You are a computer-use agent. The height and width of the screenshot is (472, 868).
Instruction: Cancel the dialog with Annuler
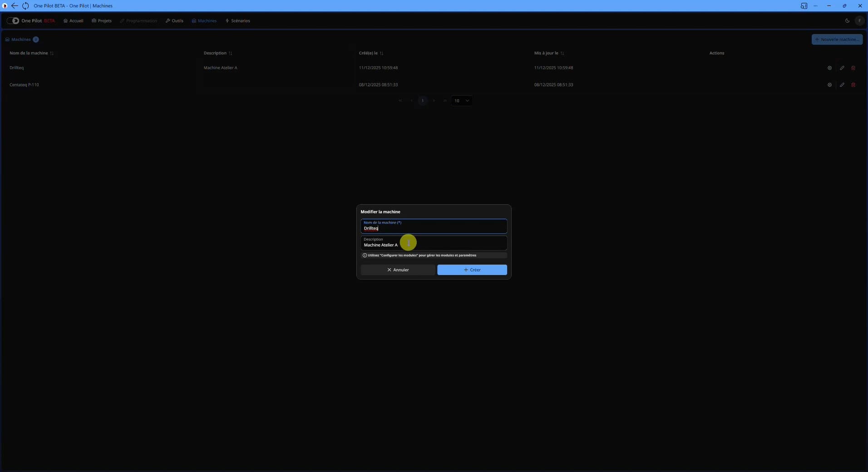(x=398, y=270)
